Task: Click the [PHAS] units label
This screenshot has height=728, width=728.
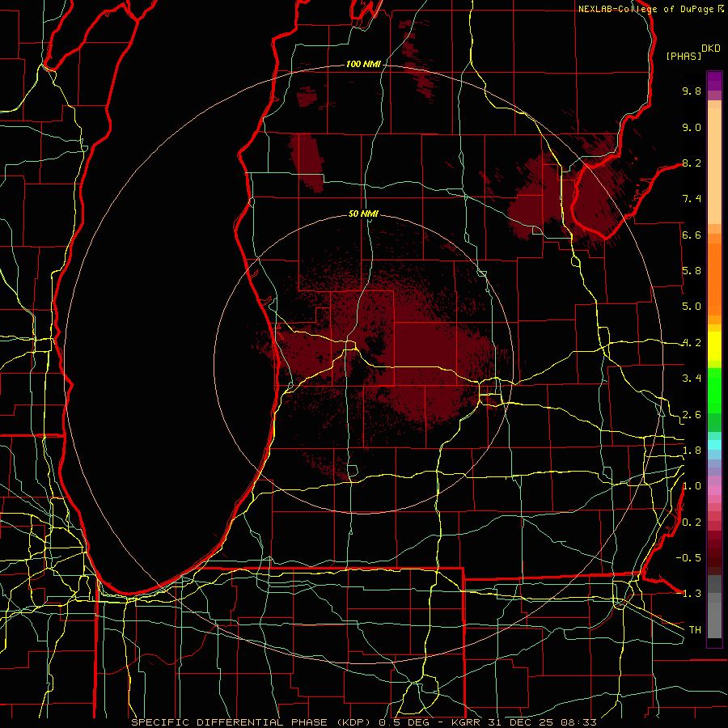Action: (x=684, y=56)
